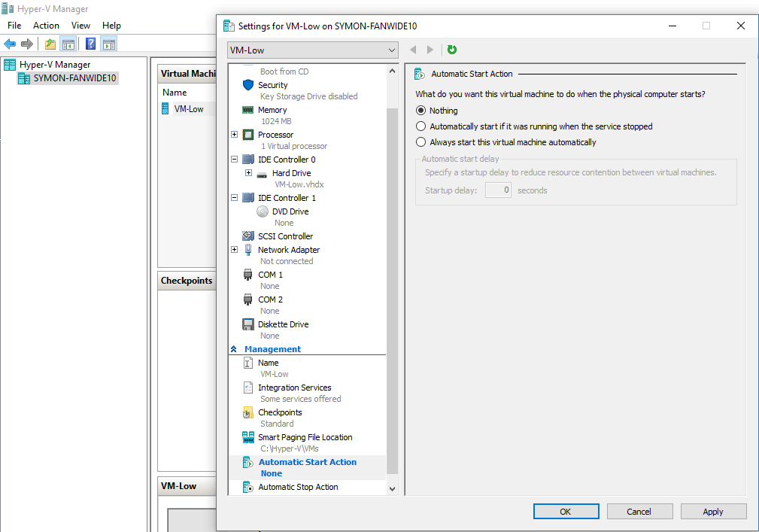The height and width of the screenshot is (532, 759).
Task: Close the Settings for VM-Low window
Action: [x=741, y=26]
